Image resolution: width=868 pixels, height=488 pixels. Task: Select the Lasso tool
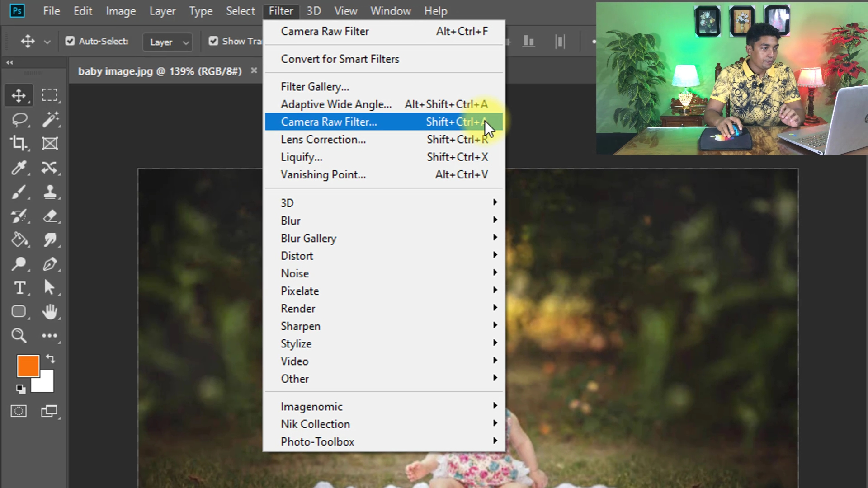pyautogui.click(x=19, y=120)
